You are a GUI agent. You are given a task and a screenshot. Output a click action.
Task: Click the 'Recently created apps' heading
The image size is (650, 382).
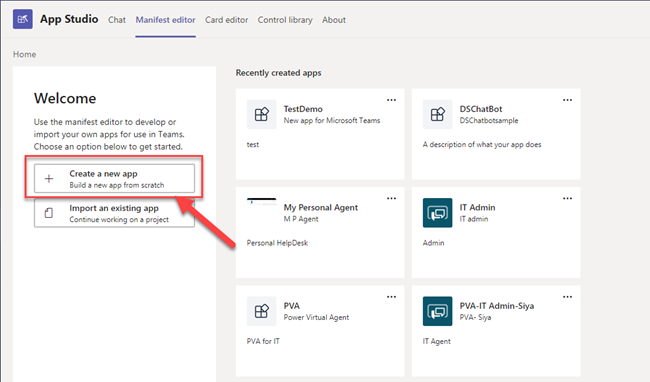tap(279, 73)
